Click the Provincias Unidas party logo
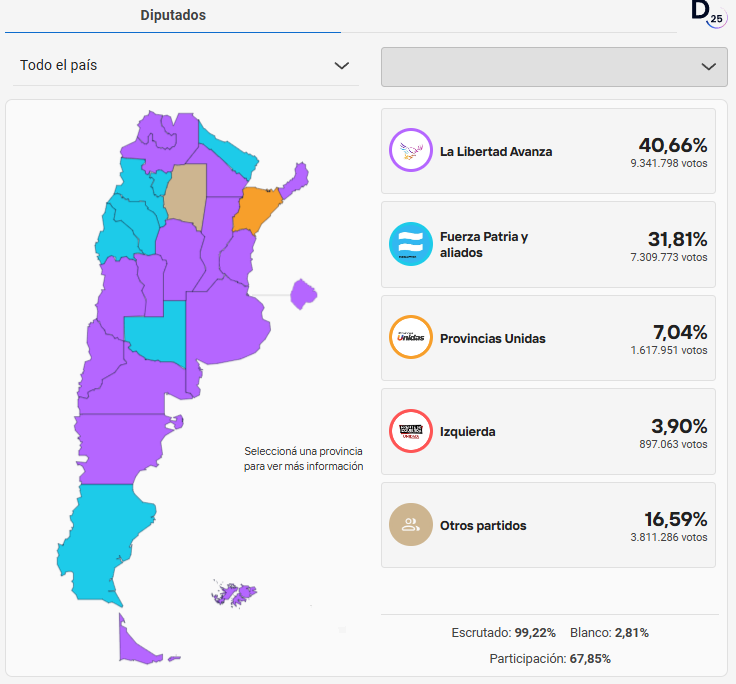 (410, 338)
